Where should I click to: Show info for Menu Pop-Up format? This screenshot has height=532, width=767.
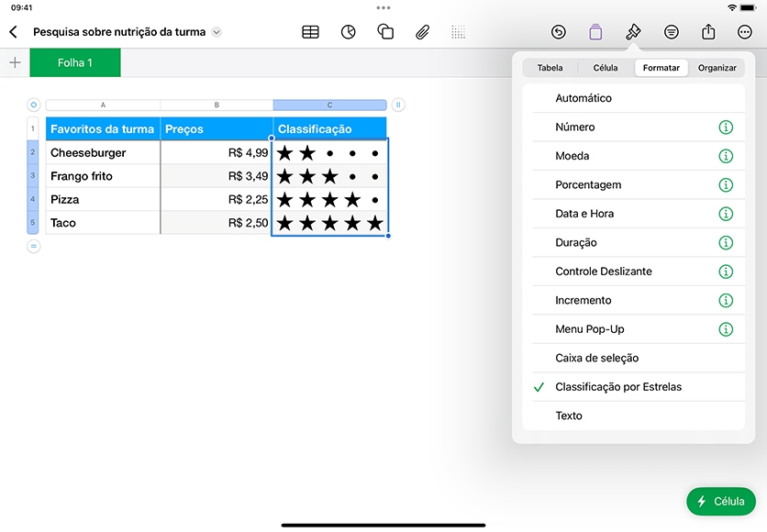(x=726, y=329)
